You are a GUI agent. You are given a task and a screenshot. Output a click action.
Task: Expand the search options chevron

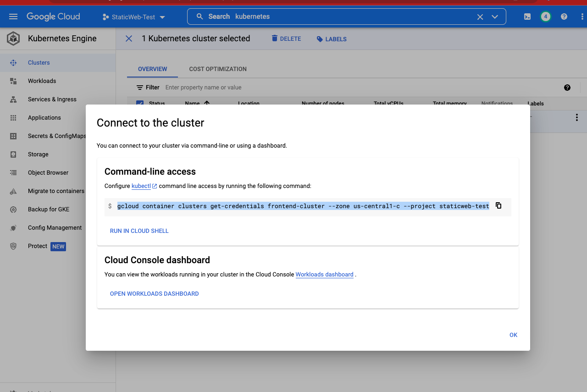point(495,16)
